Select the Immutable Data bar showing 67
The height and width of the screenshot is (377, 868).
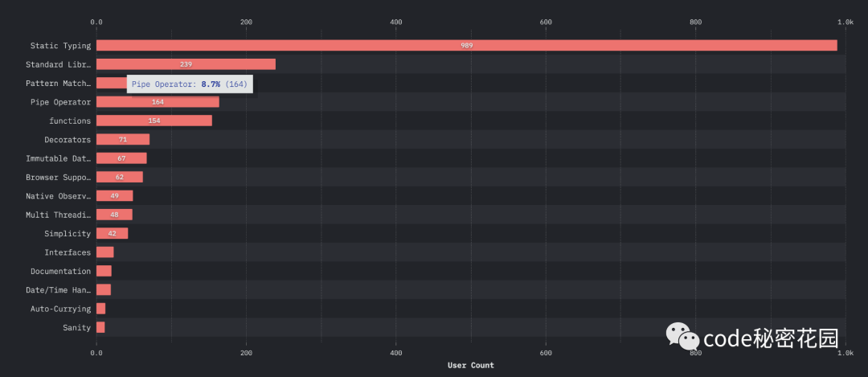[x=121, y=158]
